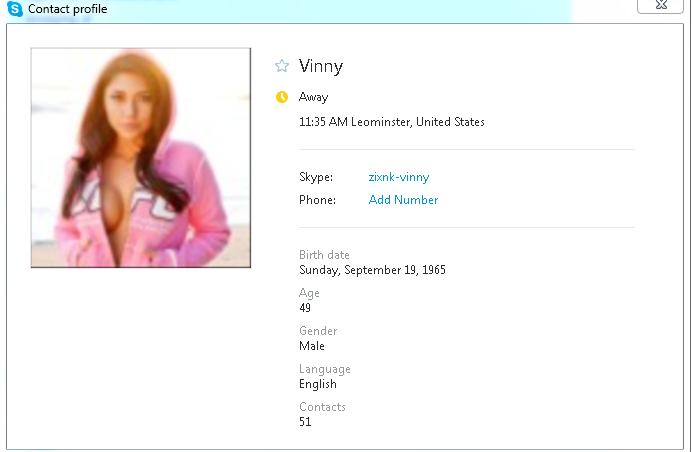Click the Add Number link
The width and height of the screenshot is (692, 452).
[403, 200]
